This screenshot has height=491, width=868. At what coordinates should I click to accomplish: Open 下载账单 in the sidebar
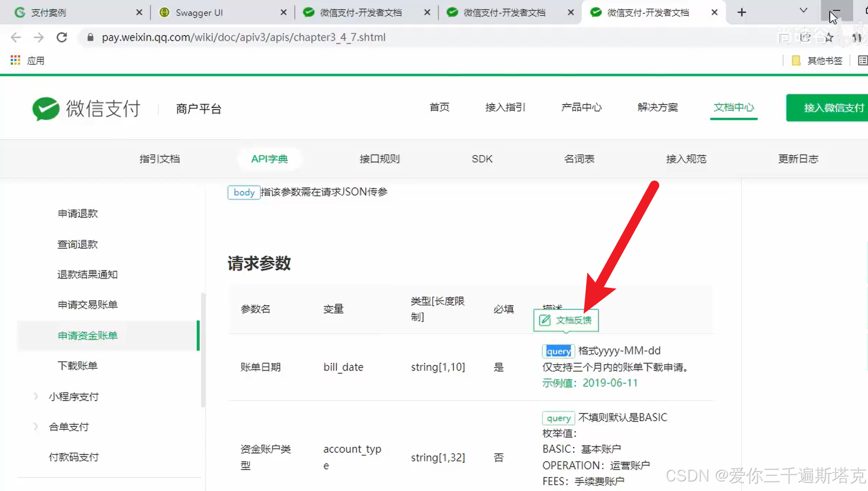point(78,365)
